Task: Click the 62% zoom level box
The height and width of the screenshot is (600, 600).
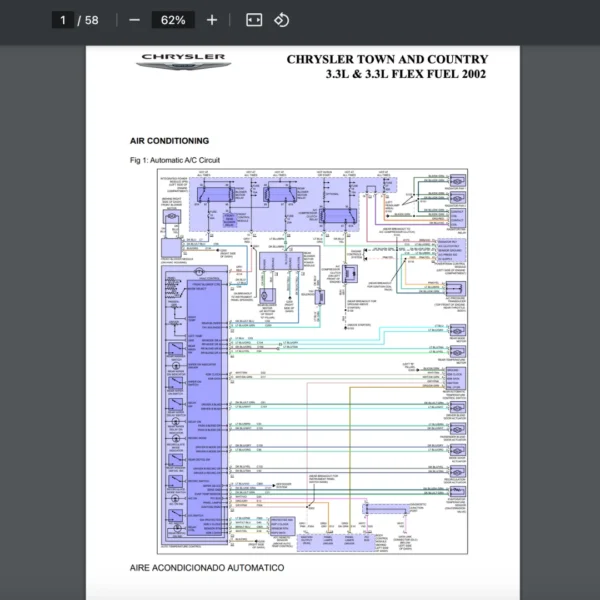Action: pyautogui.click(x=172, y=20)
